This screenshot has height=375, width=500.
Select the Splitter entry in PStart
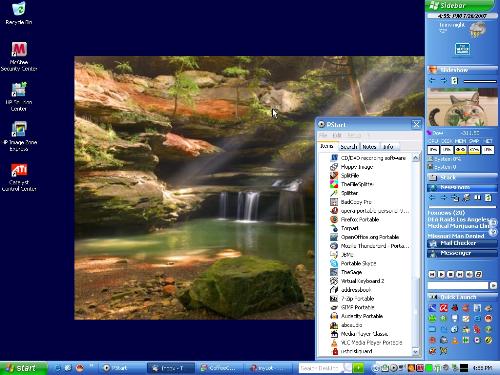(x=344, y=193)
